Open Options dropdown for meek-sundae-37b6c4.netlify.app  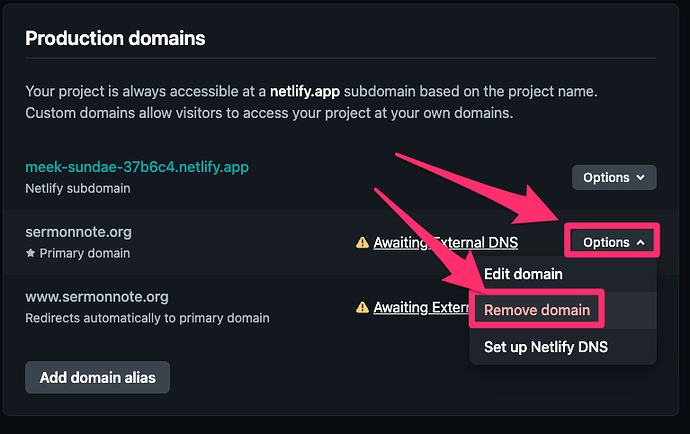pyautogui.click(x=614, y=177)
